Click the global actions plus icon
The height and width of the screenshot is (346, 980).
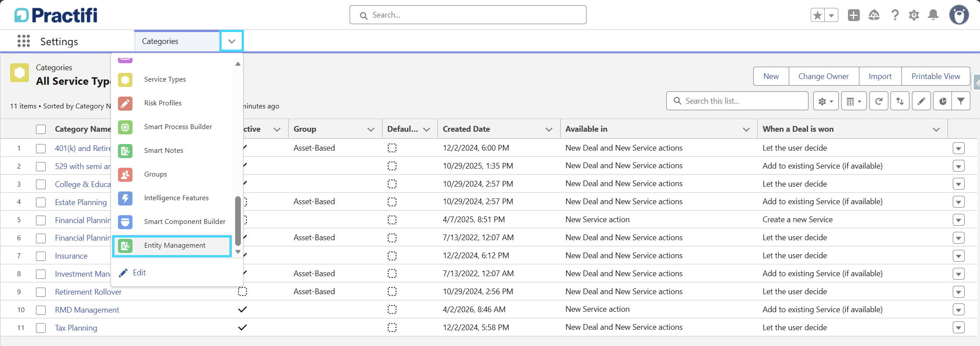854,15
